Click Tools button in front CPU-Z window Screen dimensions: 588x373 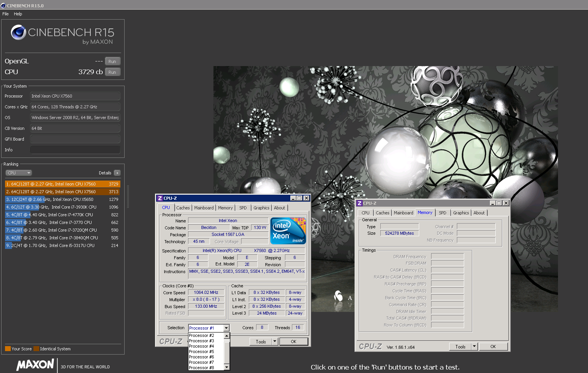click(x=261, y=342)
